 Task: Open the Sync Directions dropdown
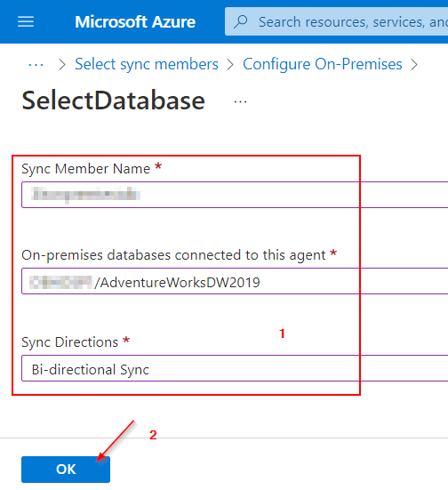coord(235,368)
